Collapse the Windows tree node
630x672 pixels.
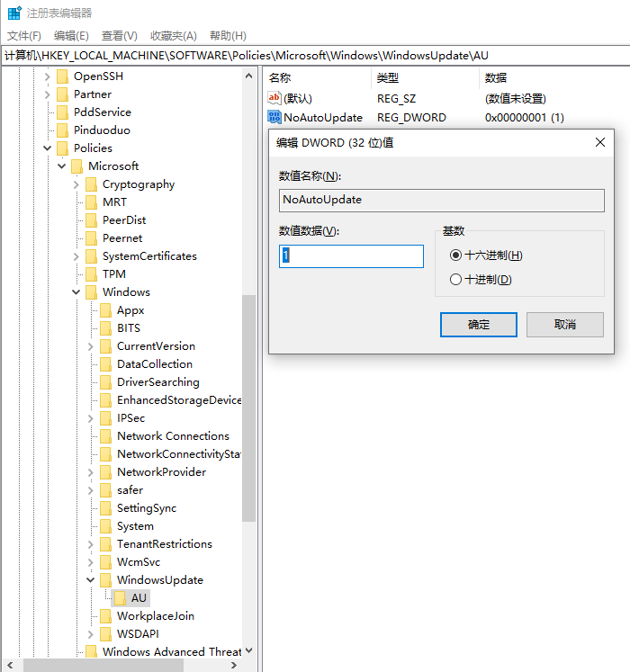click(76, 292)
